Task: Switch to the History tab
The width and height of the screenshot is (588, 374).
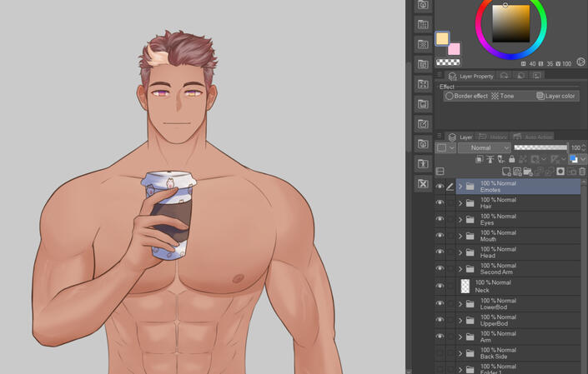Action: click(x=494, y=137)
